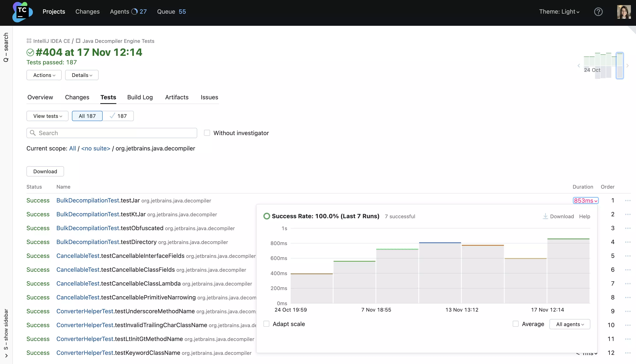Open the Actions dropdown

44,75
